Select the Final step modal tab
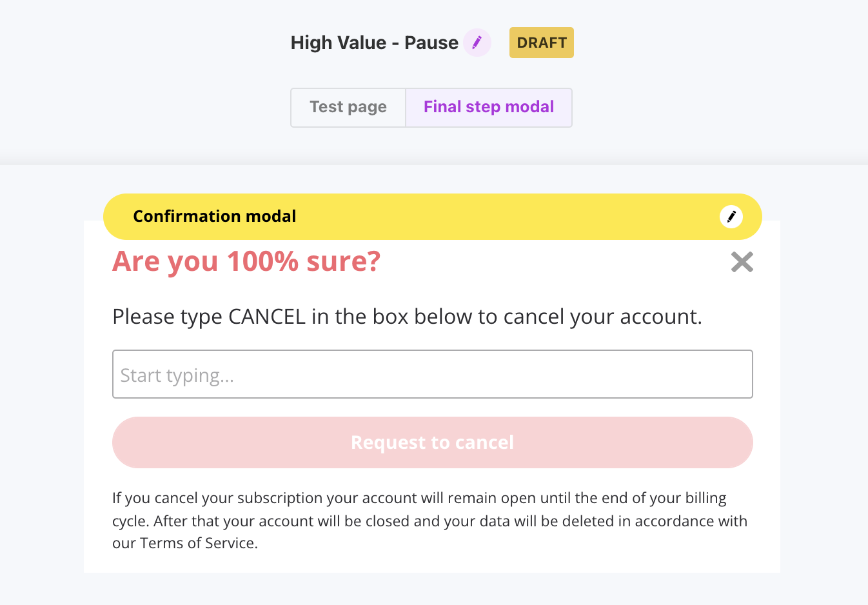 (x=489, y=107)
